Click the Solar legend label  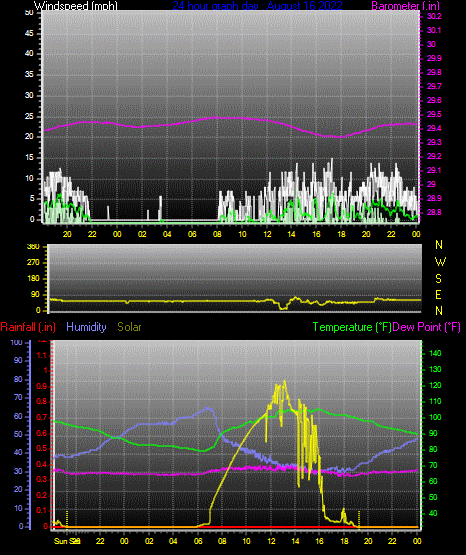pyautogui.click(x=129, y=327)
